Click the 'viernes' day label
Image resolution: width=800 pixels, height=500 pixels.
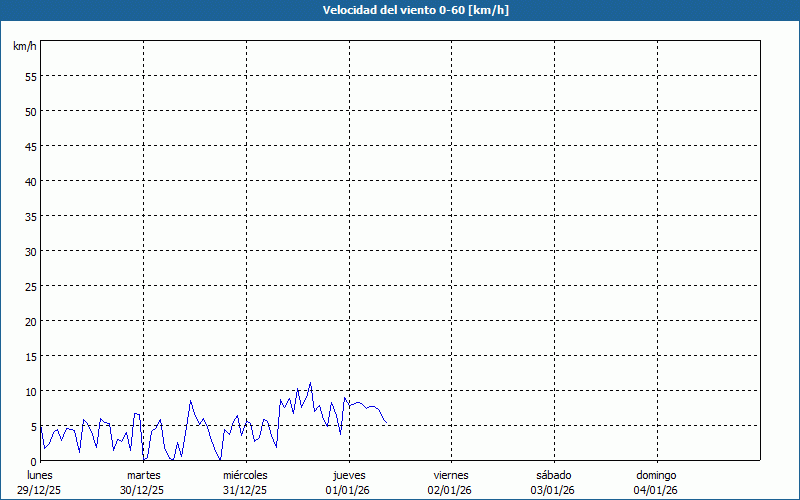point(451,475)
